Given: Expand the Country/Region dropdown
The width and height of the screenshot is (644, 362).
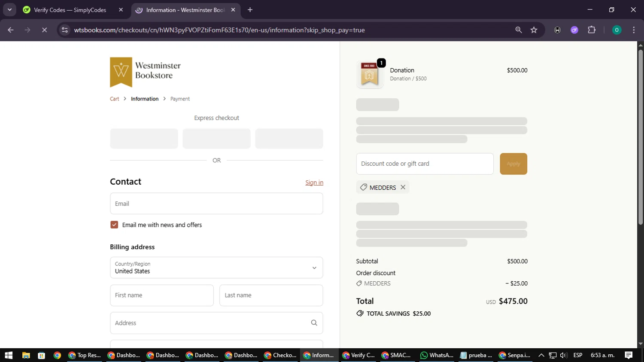Looking at the screenshot, I should click(216, 268).
